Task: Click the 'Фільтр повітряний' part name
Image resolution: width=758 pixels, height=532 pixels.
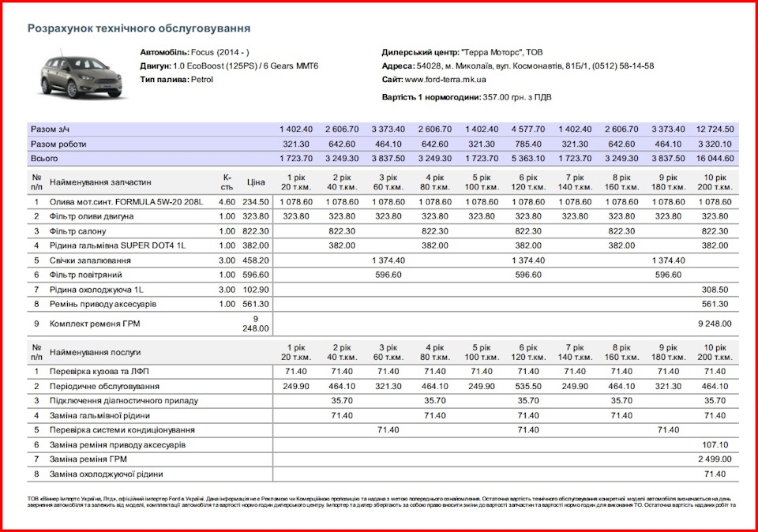Action: [85, 275]
